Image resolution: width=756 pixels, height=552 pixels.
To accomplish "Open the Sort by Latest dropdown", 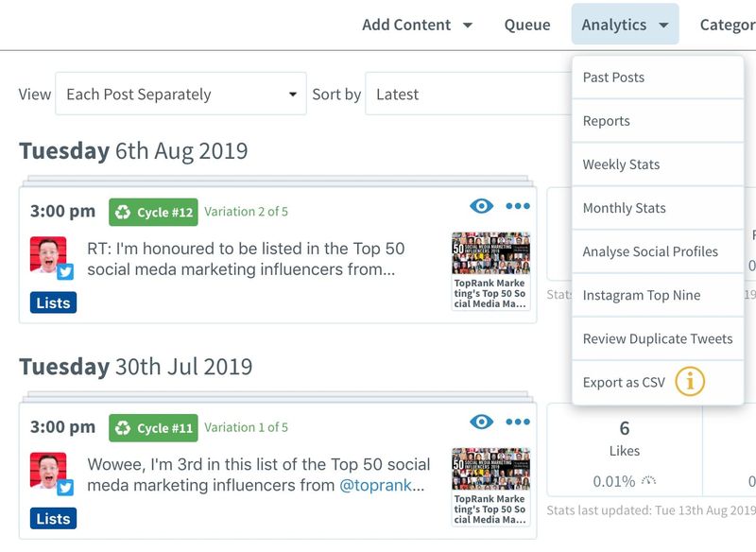I will pyautogui.click(x=468, y=94).
